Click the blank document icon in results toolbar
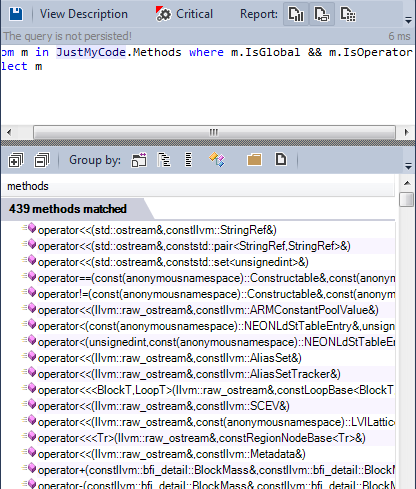416x489 pixels. (x=281, y=159)
